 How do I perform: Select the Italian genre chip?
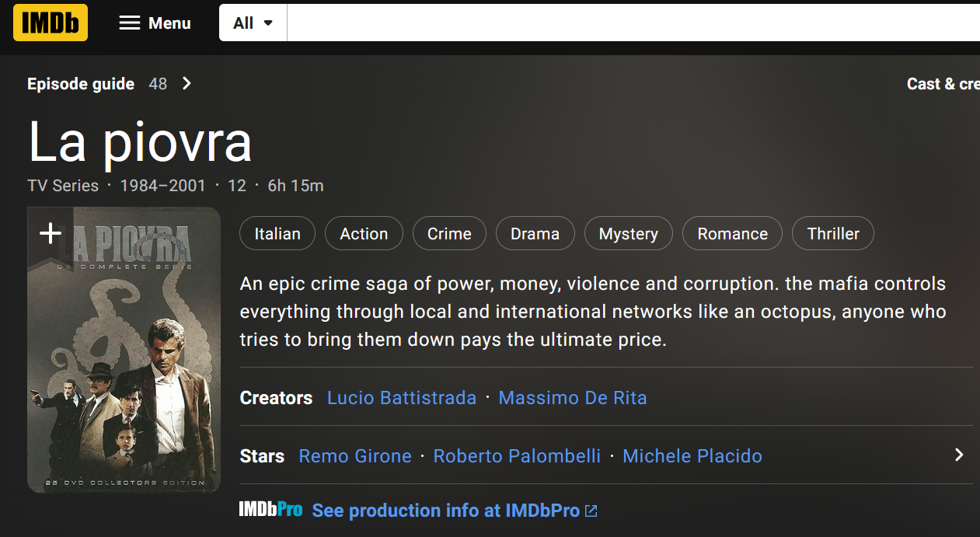click(277, 234)
